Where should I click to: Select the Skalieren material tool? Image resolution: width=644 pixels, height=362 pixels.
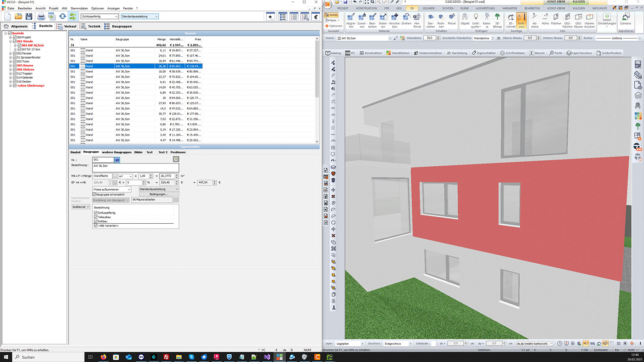[x=382, y=20]
